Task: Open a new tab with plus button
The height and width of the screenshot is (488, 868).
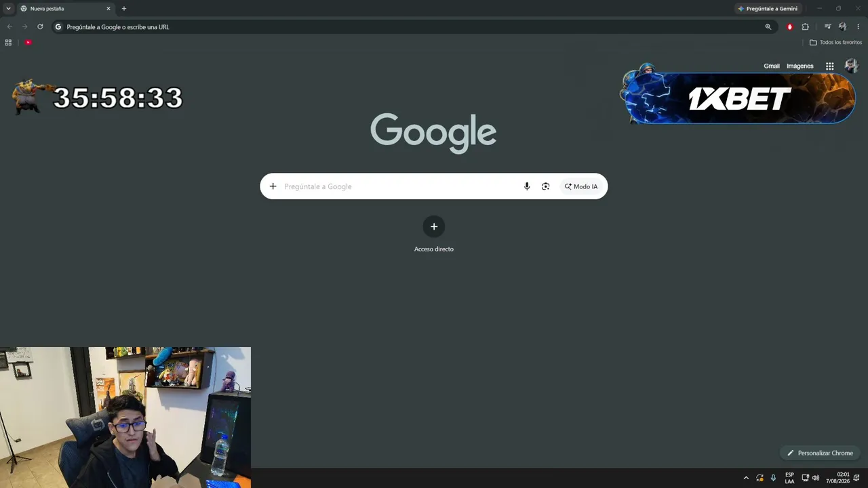Action: point(124,9)
